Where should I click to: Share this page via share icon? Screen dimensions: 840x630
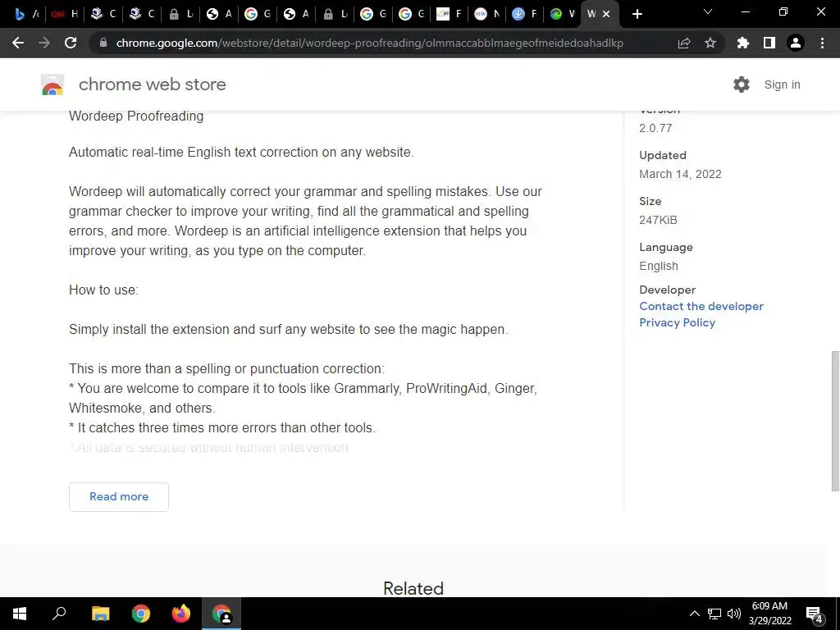(684, 43)
